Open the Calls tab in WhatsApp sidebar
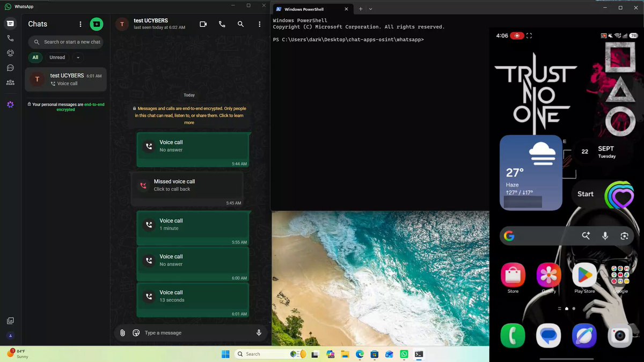The image size is (644, 362). 10,39
